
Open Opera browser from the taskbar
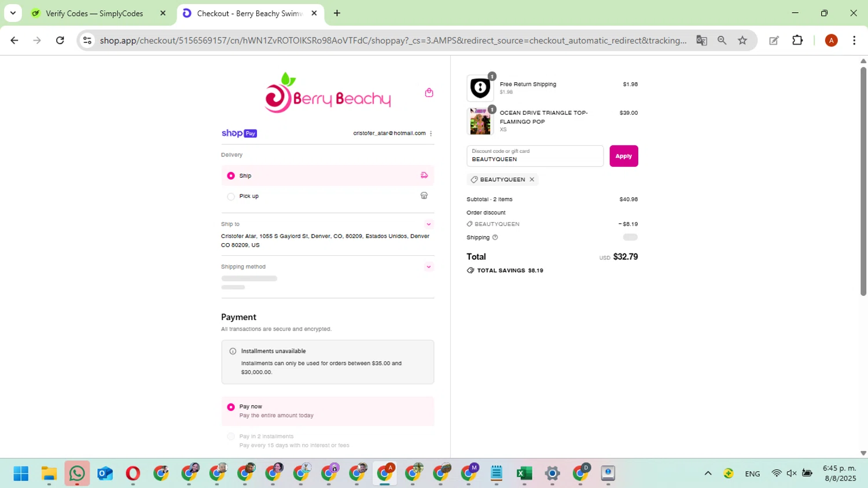click(133, 474)
